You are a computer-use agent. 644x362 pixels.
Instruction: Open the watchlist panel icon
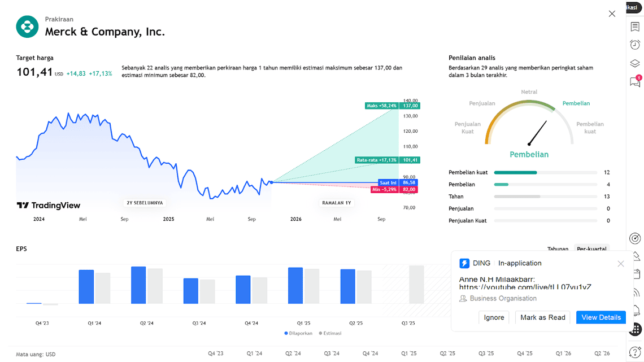[635, 27]
